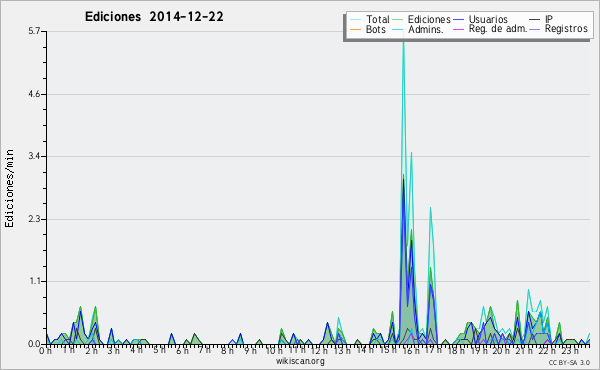Click the chart title 'Ediciones 2014-12-22'
This screenshot has width=600, height=370.
[154, 17]
